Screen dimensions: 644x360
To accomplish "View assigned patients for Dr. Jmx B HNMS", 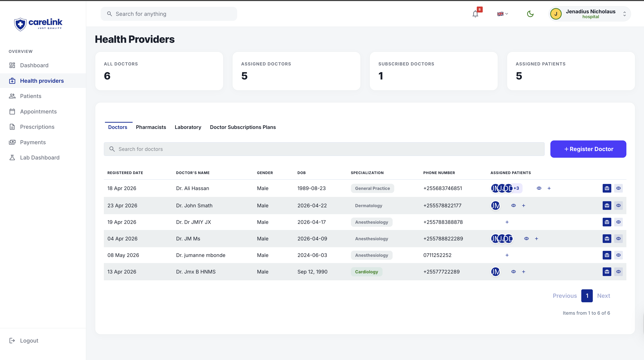I will (x=514, y=272).
